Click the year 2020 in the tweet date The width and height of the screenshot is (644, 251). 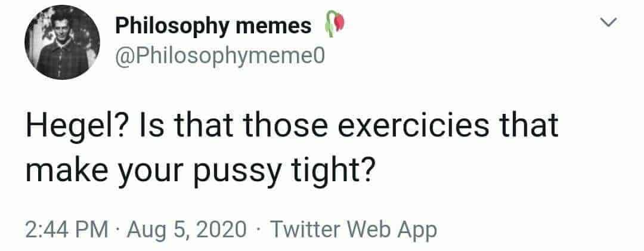(x=224, y=230)
